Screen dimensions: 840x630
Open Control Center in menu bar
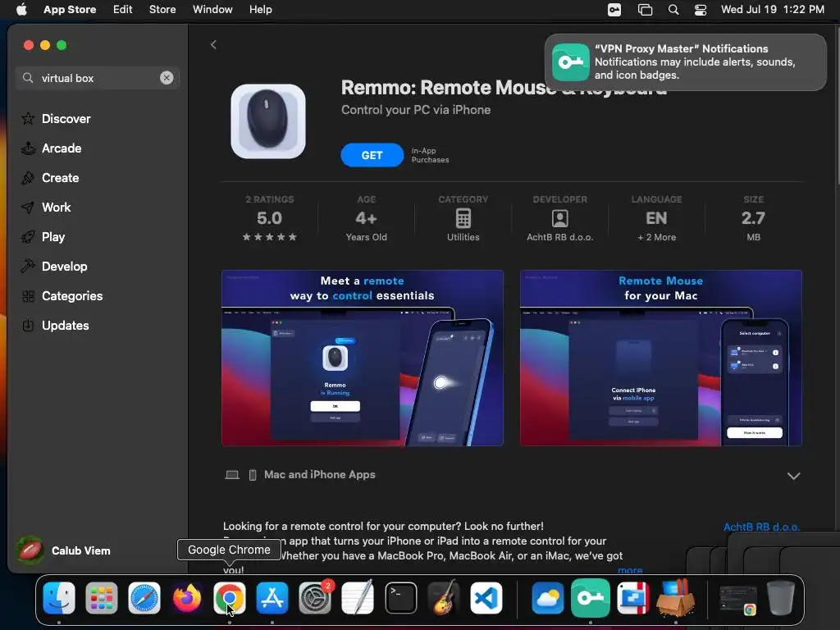coord(701,10)
